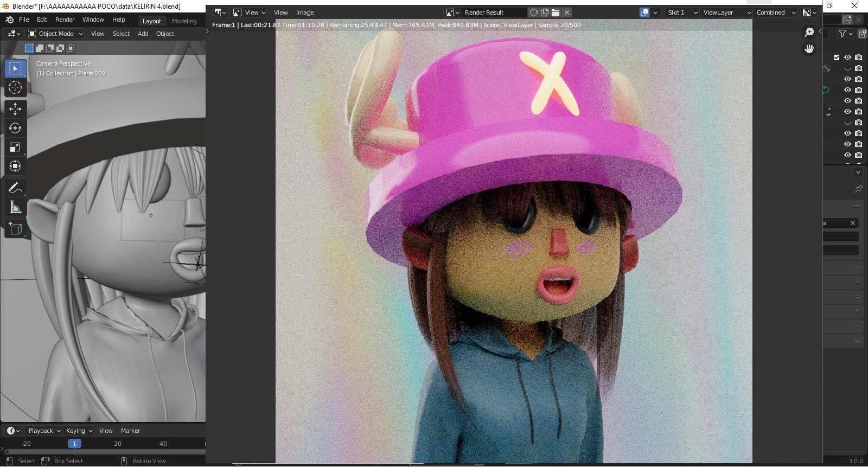
Task: Open the Render menu
Action: point(65,20)
